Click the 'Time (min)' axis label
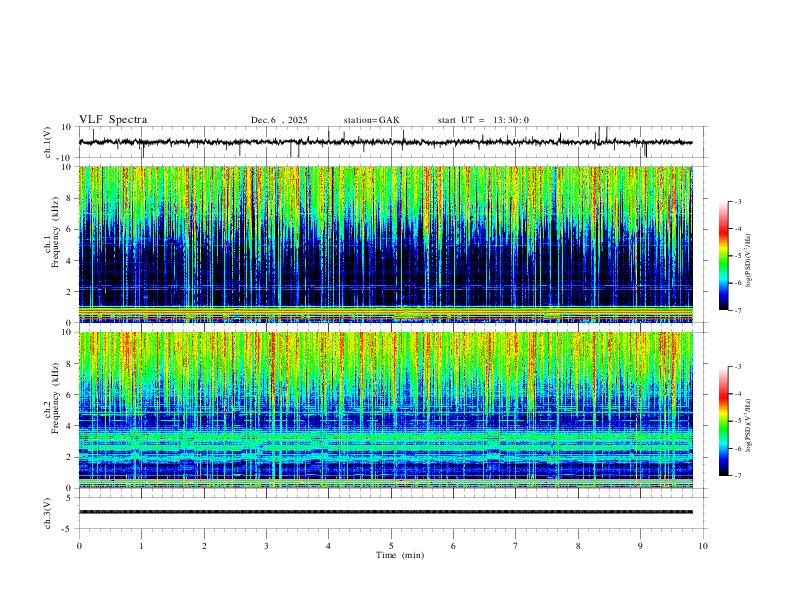Image resolution: width=792 pixels, height=612 pixels. point(400,555)
